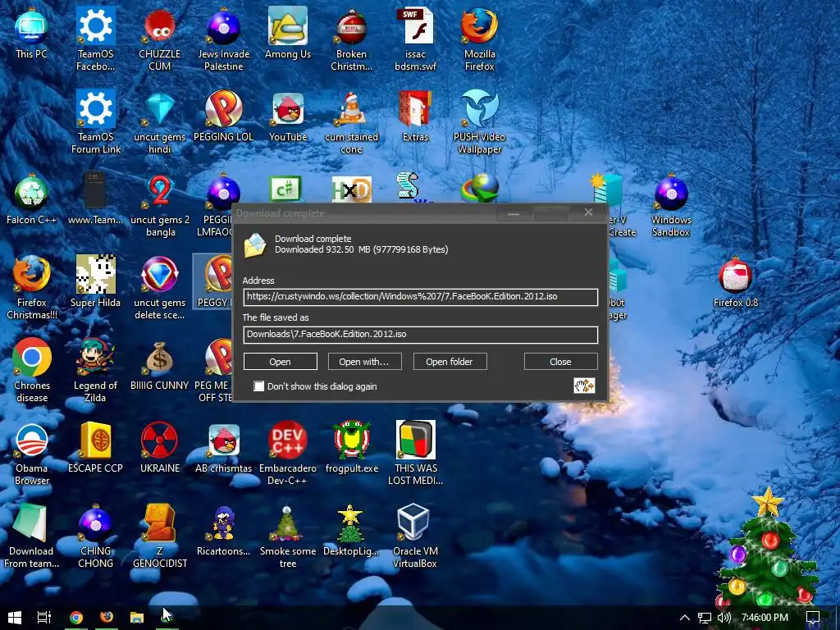The width and height of the screenshot is (840, 630).
Task: Select the Ricartoons... desktop icon
Action: (223, 531)
